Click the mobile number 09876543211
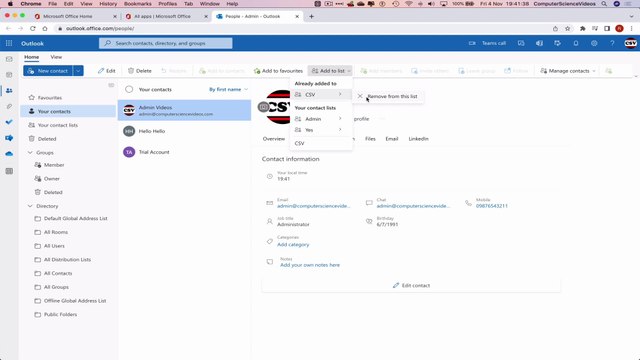Viewport: 640px width, 360px height. pyautogui.click(x=491, y=206)
